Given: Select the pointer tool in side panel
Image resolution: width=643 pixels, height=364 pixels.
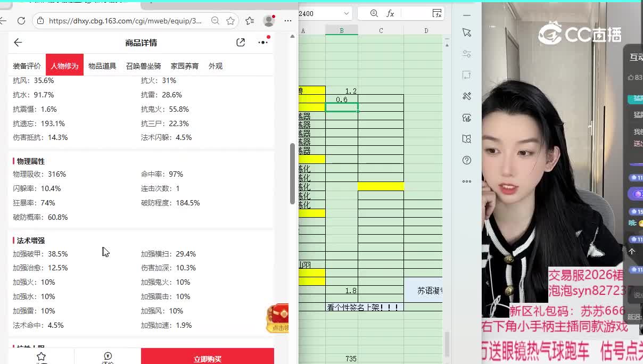Looking at the screenshot, I should [x=467, y=33].
